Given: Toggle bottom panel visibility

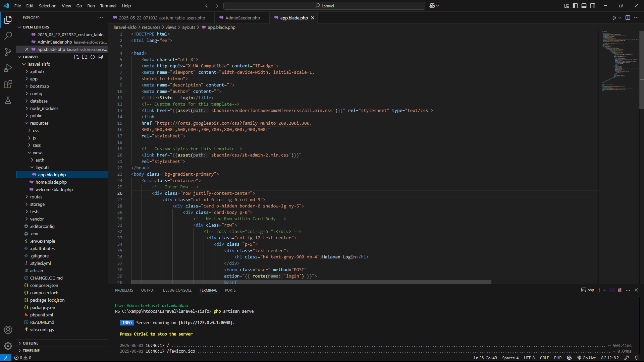Looking at the screenshot, I should [x=584, y=6].
